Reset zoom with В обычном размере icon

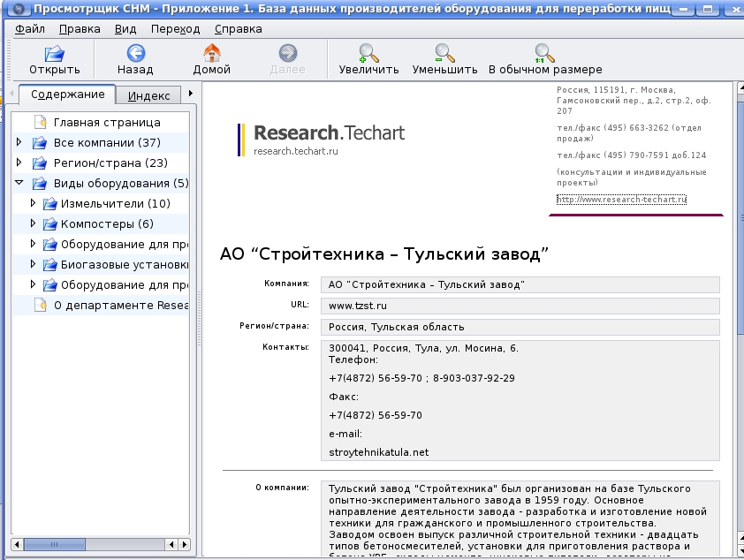tap(544, 53)
